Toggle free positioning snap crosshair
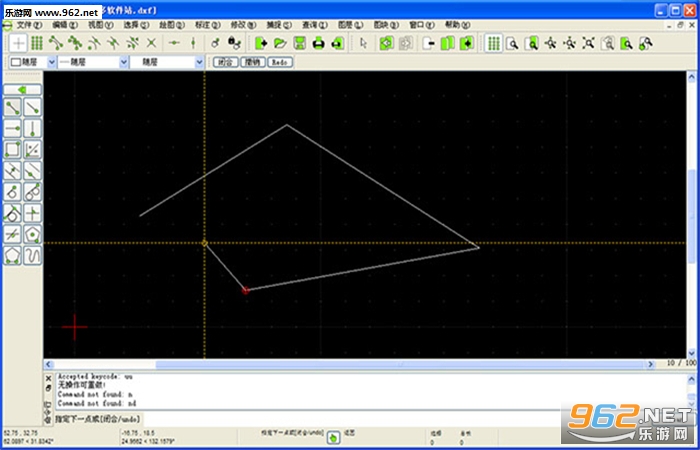This screenshot has height=450, width=700. (18, 43)
